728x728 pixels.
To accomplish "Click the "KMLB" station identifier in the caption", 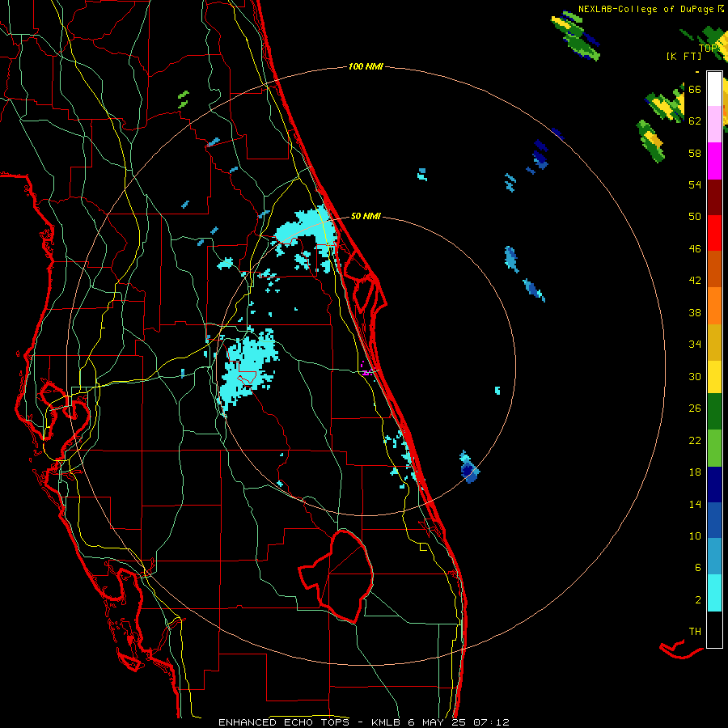I will click(x=387, y=722).
